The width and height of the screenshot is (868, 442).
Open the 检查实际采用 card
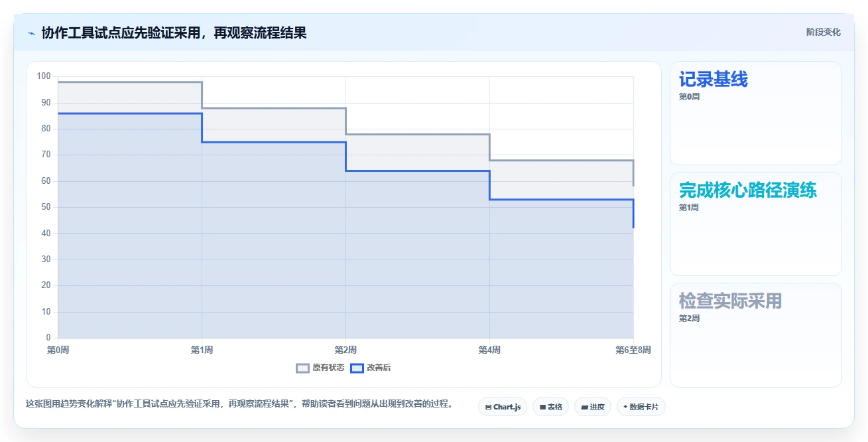pos(756,334)
